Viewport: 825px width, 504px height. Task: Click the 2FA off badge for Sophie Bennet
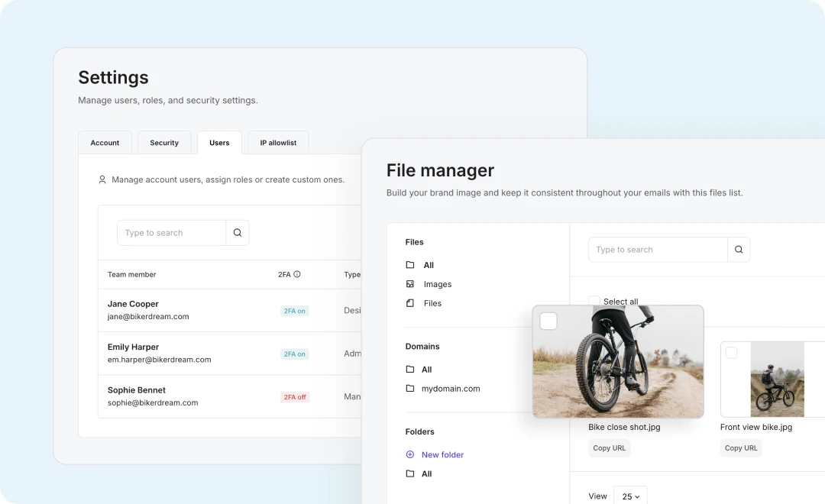pos(295,397)
